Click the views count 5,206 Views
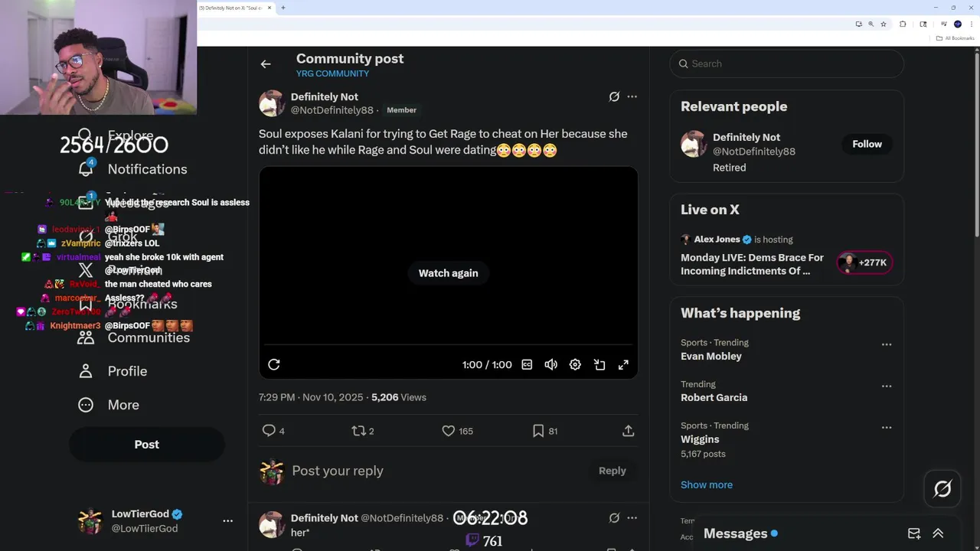This screenshot has height=551, width=980. [399, 397]
